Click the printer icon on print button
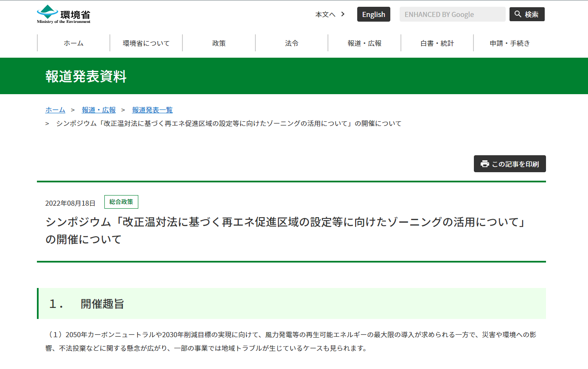Viewport: 588px width, 369px height. (484, 164)
